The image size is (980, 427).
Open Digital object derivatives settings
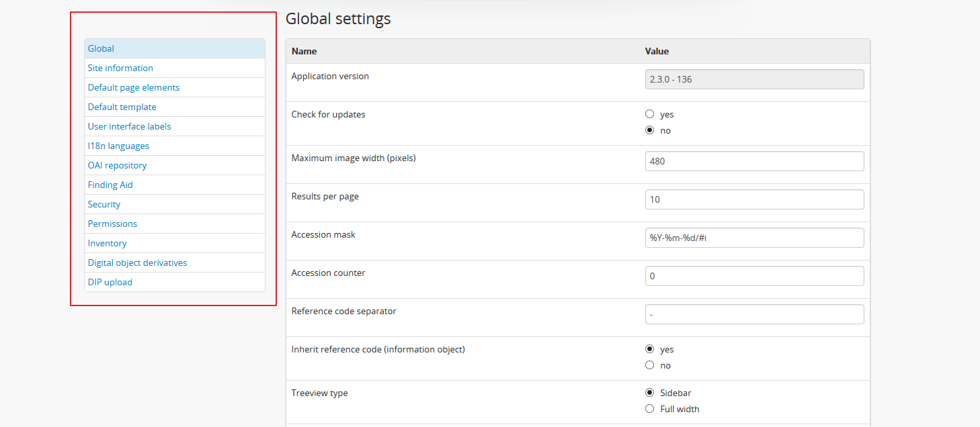137,263
